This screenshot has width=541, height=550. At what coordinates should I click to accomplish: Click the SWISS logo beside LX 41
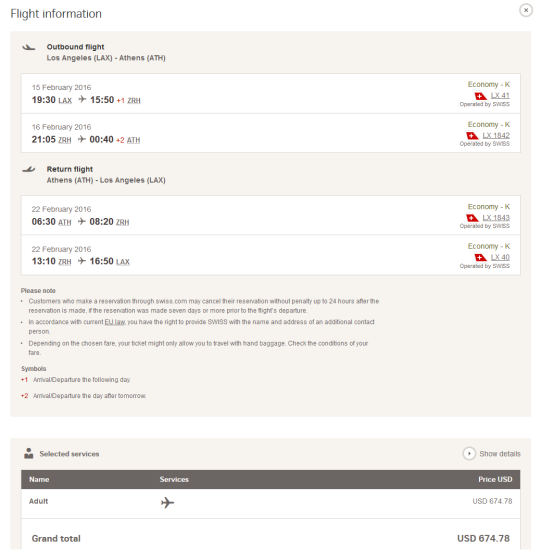coord(480,96)
